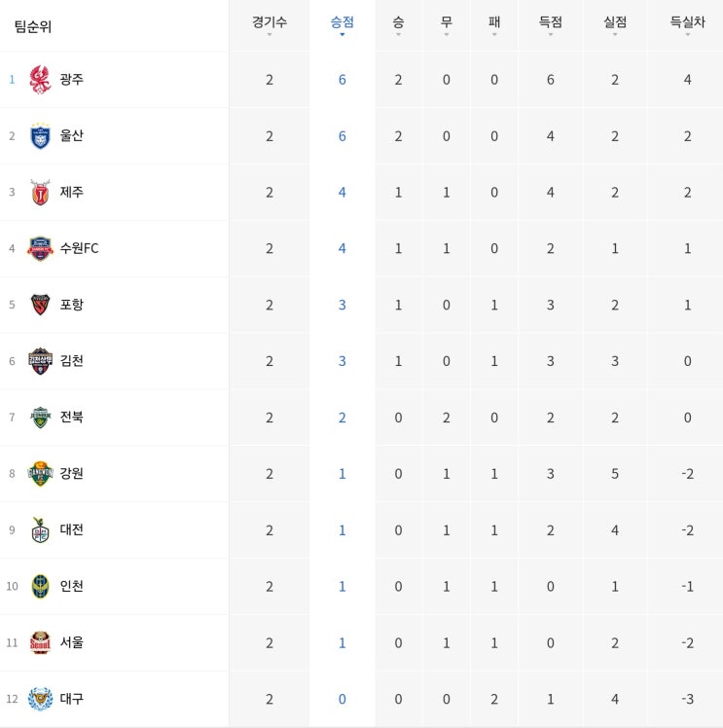The image size is (723, 728).
Task: Click the 광주 team emblem
Action: coord(40,80)
